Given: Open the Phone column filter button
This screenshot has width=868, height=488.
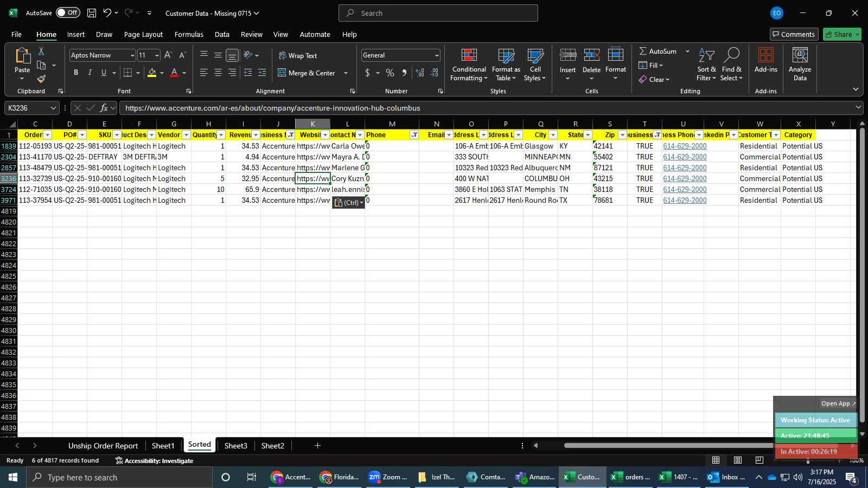Looking at the screenshot, I should (x=414, y=135).
